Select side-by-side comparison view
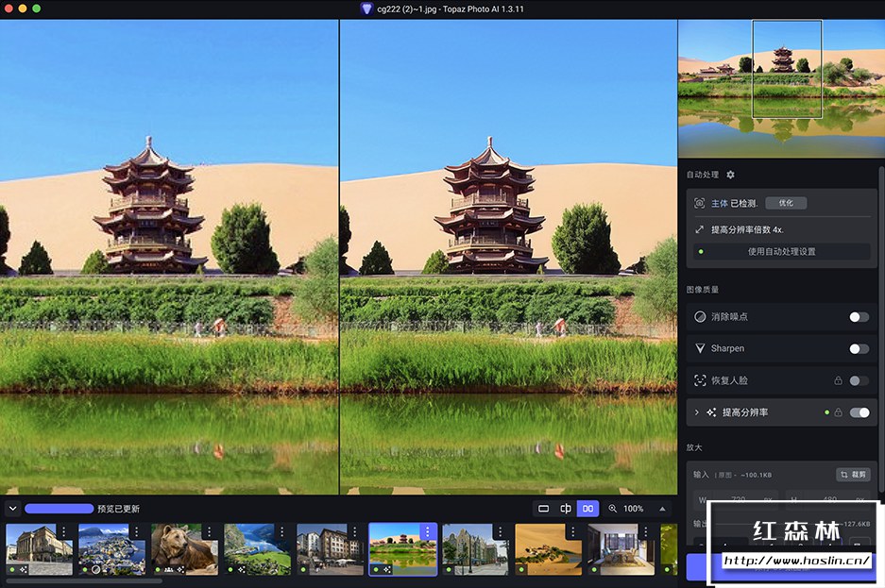The image size is (885, 588). (x=587, y=509)
